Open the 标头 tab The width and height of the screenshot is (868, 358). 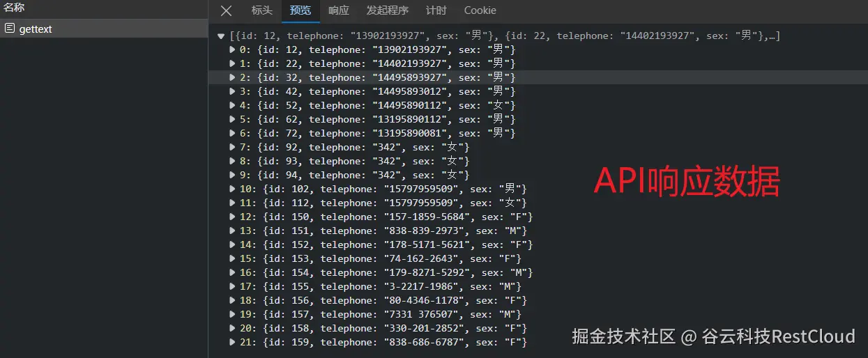(x=262, y=10)
